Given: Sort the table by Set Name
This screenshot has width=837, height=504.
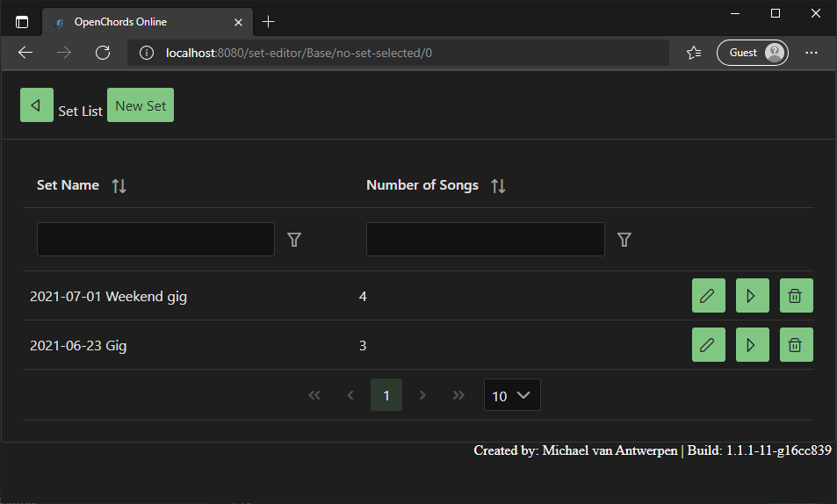Looking at the screenshot, I should 119,185.
